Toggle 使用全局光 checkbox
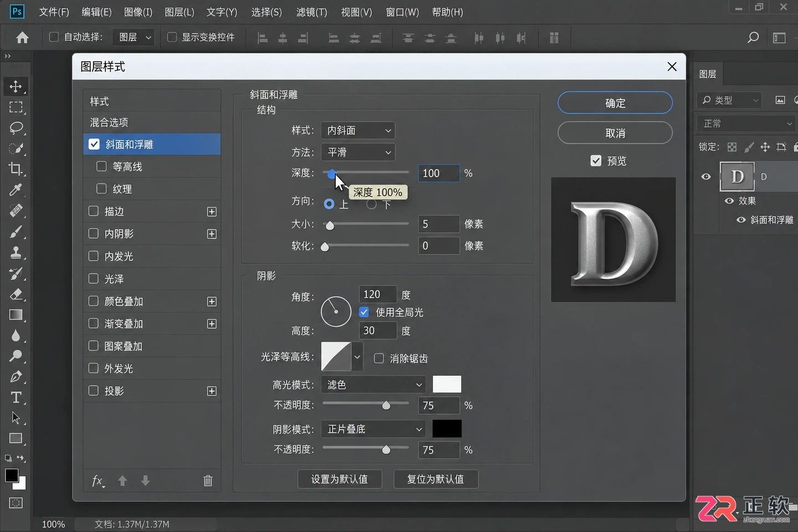Screen dimensions: 798x532 point(364,312)
